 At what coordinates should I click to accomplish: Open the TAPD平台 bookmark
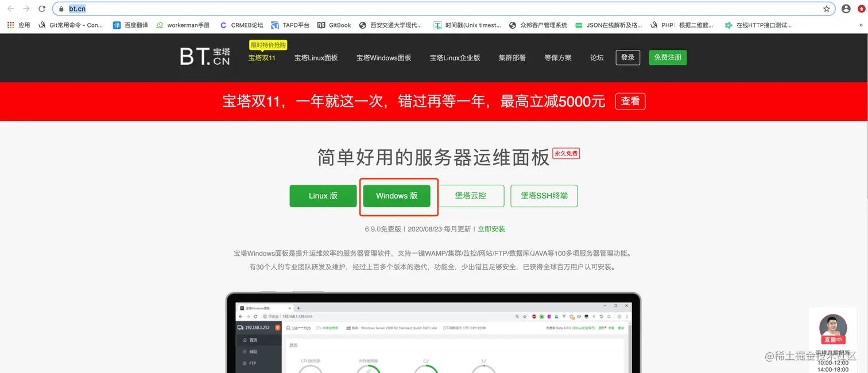click(x=290, y=25)
